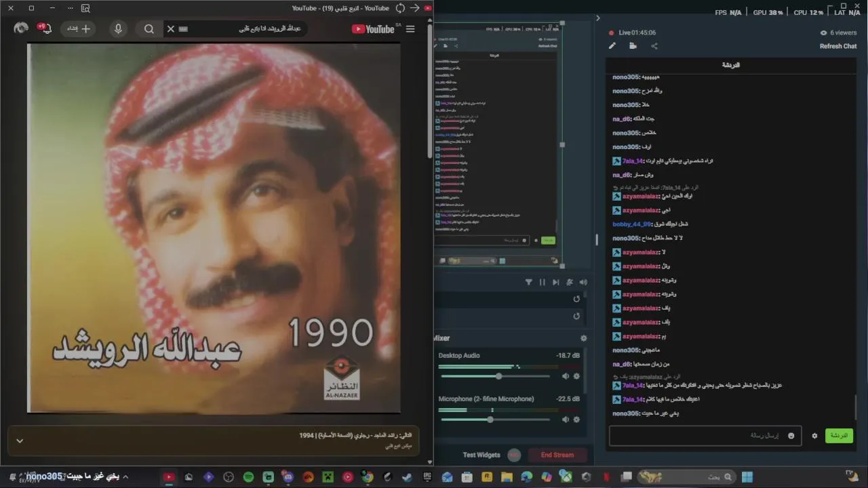Start voice search with the microphone icon
The image size is (868, 488).
pos(118,29)
